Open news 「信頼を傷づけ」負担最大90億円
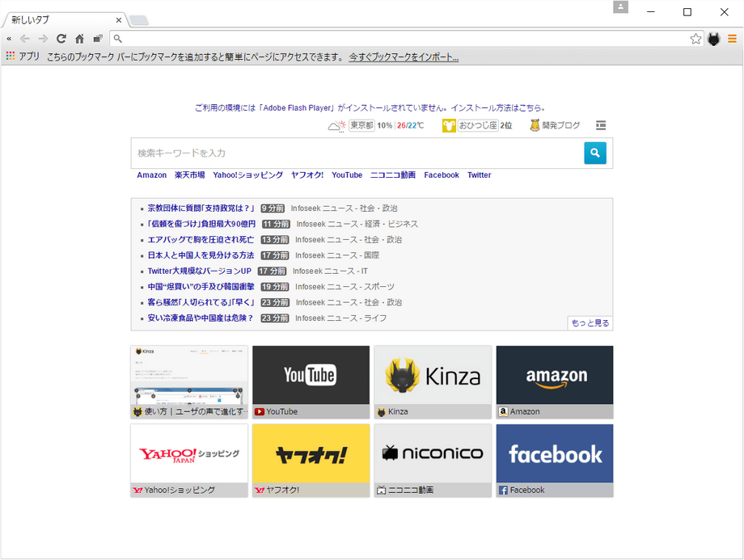 click(201, 224)
